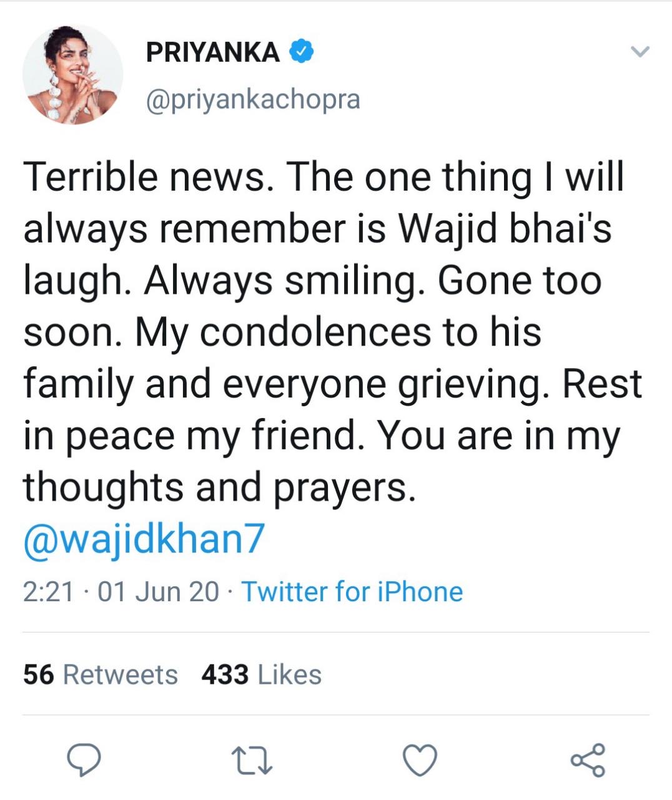The width and height of the screenshot is (672, 800).
Task: Tap the PRIYANKA display name
Action: [212, 52]
